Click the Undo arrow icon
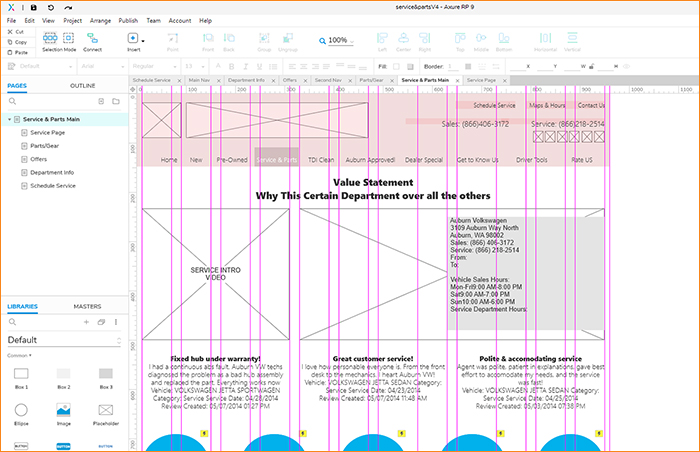This screenshot has width=700, height=452. pyautogui.click(x=51, y=7)
